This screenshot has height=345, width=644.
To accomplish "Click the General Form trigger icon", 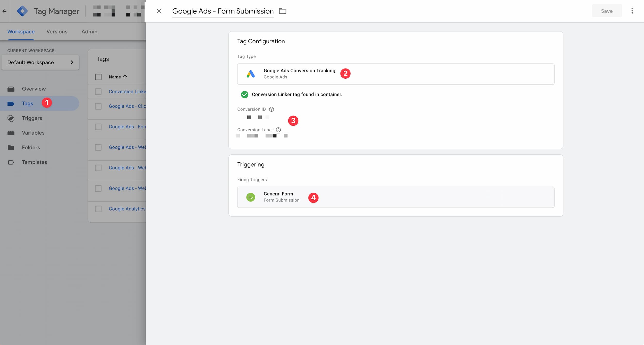I will coord(251,197).
